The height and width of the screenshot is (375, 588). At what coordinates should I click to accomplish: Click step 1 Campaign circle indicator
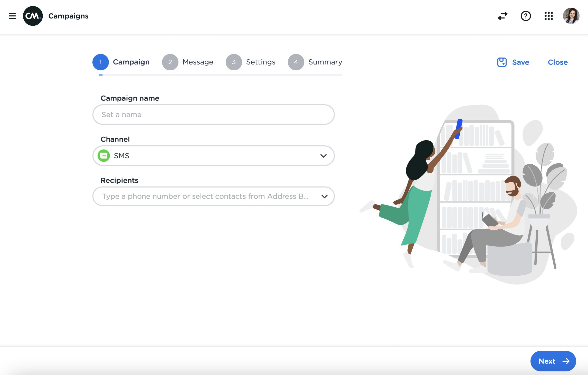pos(100,62)
